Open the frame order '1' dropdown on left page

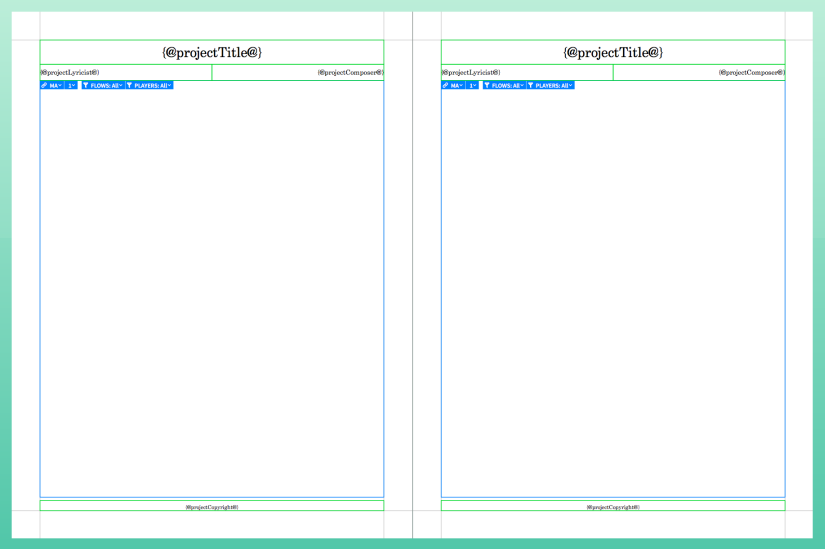pyautogui.click(x=72, y=86)
